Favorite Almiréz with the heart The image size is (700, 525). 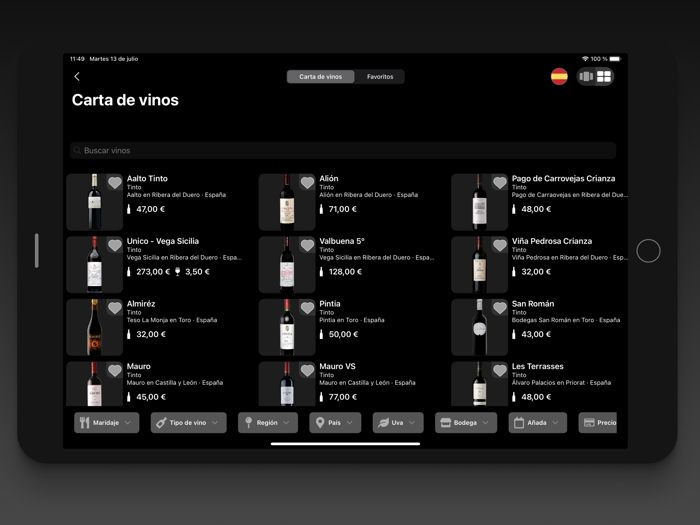point(115,308)
